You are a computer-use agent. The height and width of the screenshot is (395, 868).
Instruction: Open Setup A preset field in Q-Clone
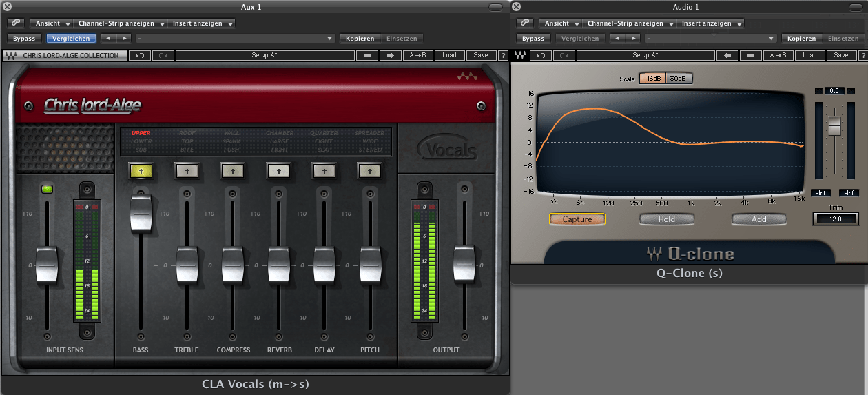click(645, 55)
